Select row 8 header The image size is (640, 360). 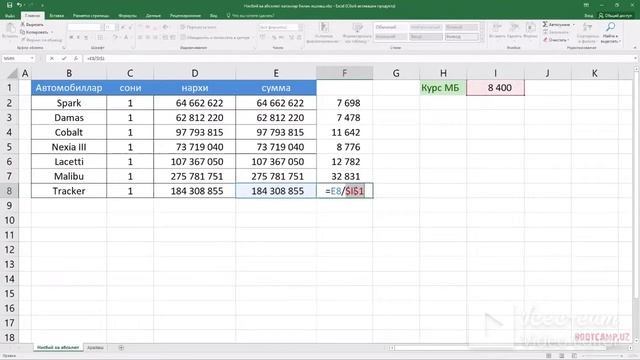coord(9,191)
